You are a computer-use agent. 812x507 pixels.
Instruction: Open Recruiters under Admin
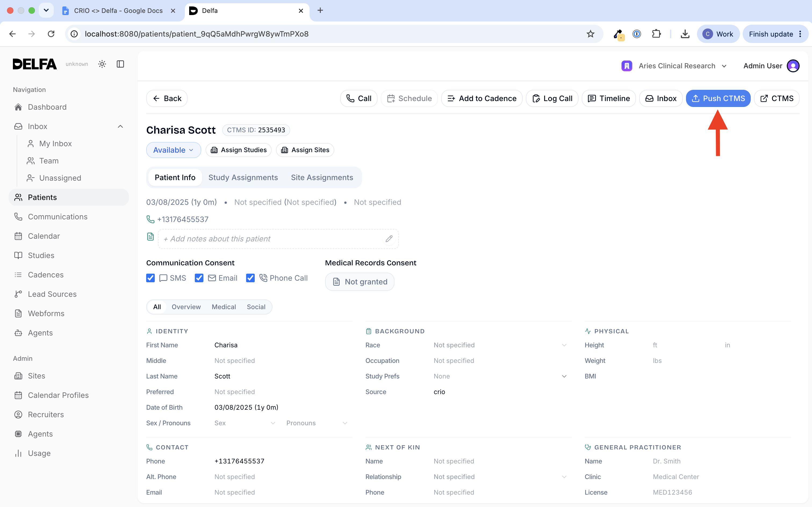(69, 415)
